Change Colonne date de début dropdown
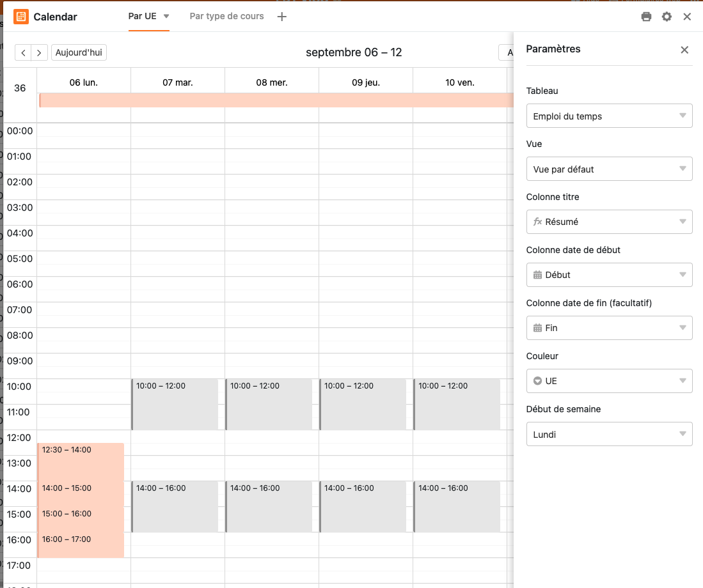Viewport: 703px width, 588px height. (x=609, y=275)
